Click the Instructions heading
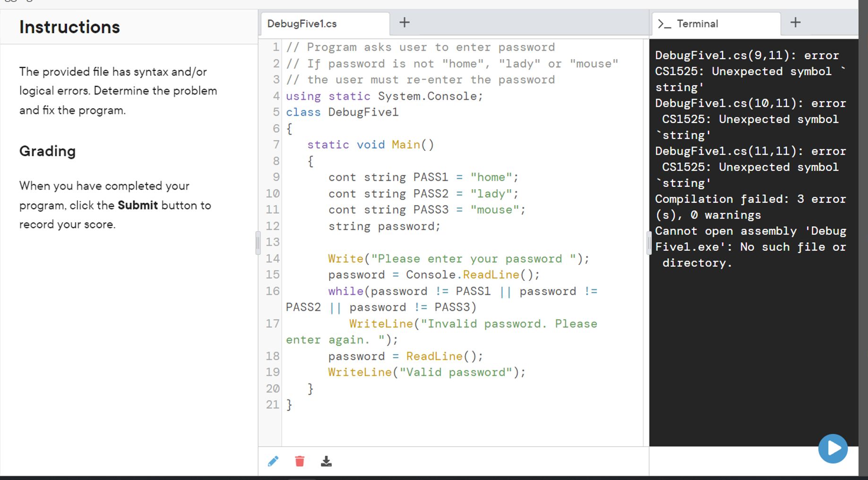 69,27
